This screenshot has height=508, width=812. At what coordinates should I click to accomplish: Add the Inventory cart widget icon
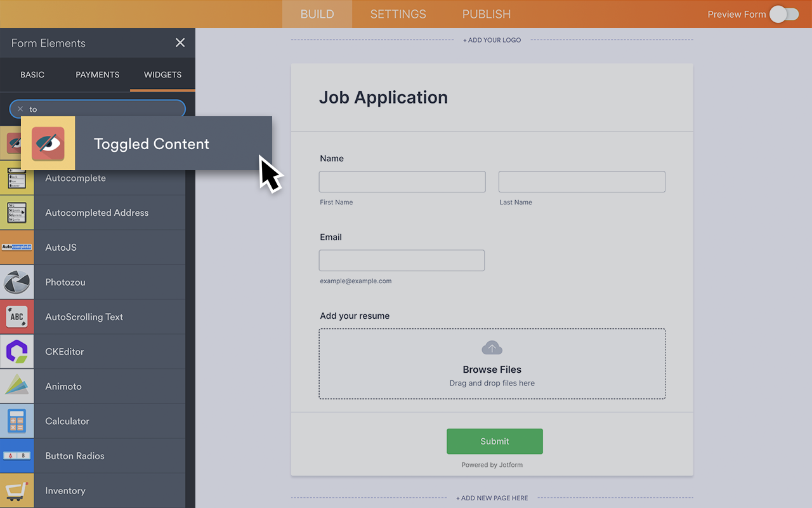17,490
